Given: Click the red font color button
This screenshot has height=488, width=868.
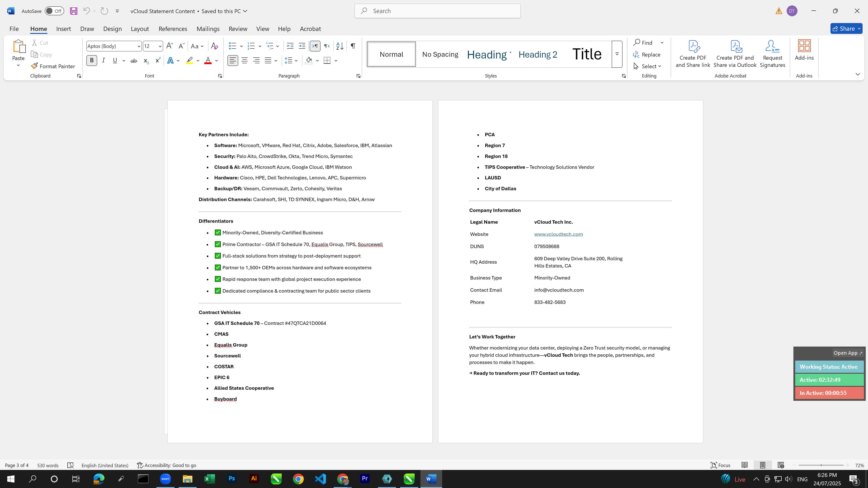Looking at the screenshot, I should [208, 61].
